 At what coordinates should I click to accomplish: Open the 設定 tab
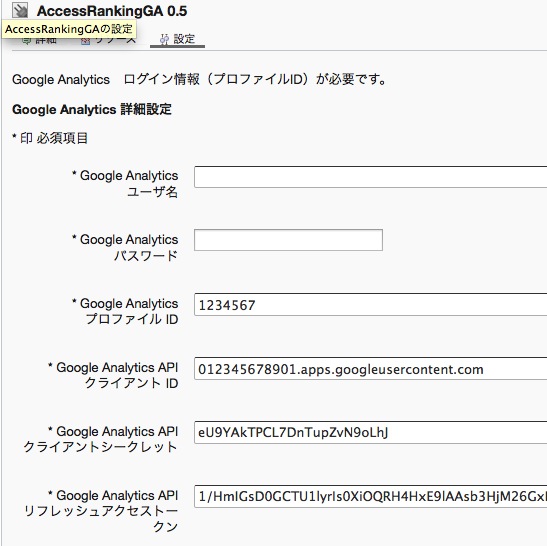click(x=177, y=39)
